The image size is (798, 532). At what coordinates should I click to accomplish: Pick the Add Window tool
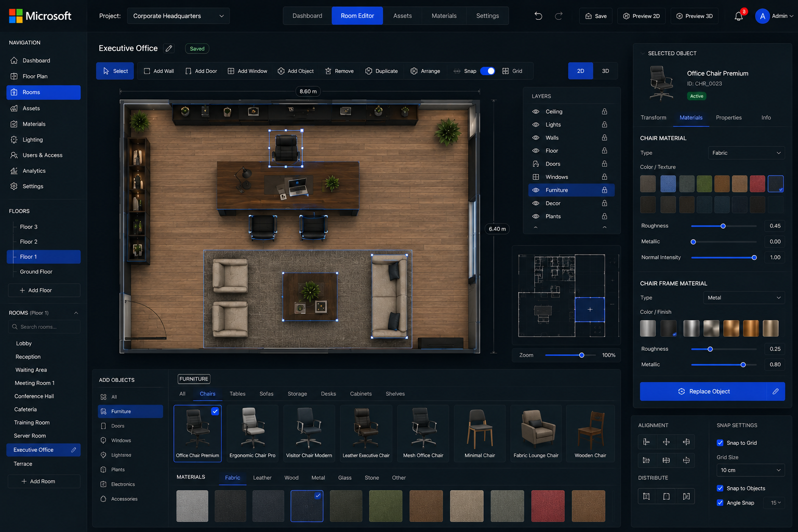[247, 71]
